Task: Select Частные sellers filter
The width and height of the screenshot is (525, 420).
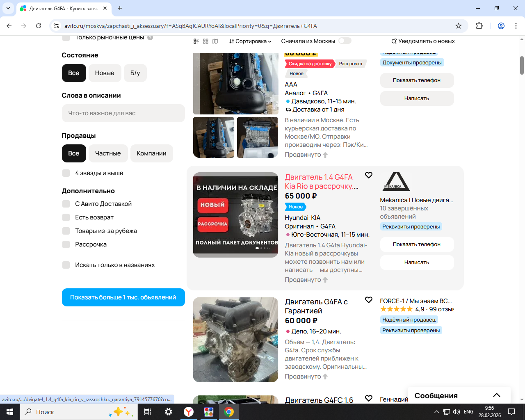Action: [x=108, y=153]
